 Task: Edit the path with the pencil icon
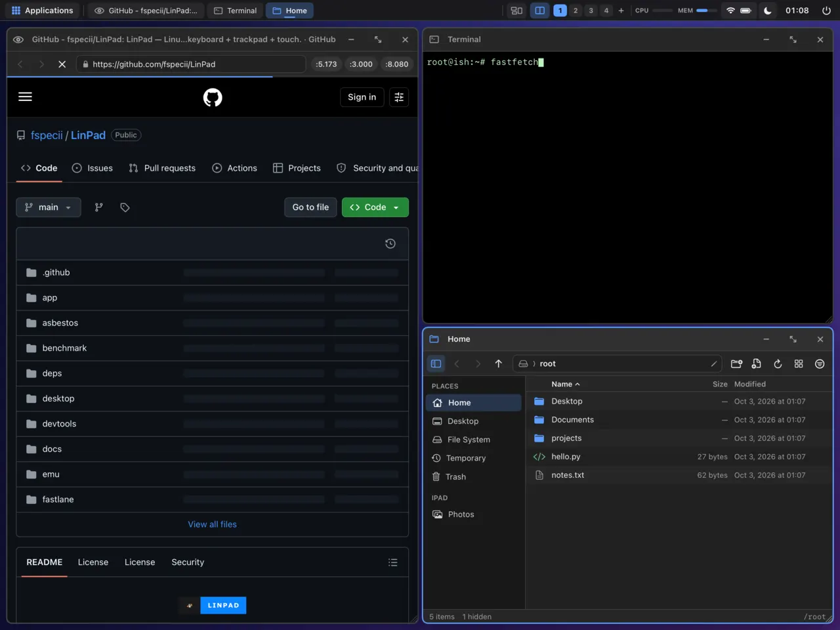[713, 364]
